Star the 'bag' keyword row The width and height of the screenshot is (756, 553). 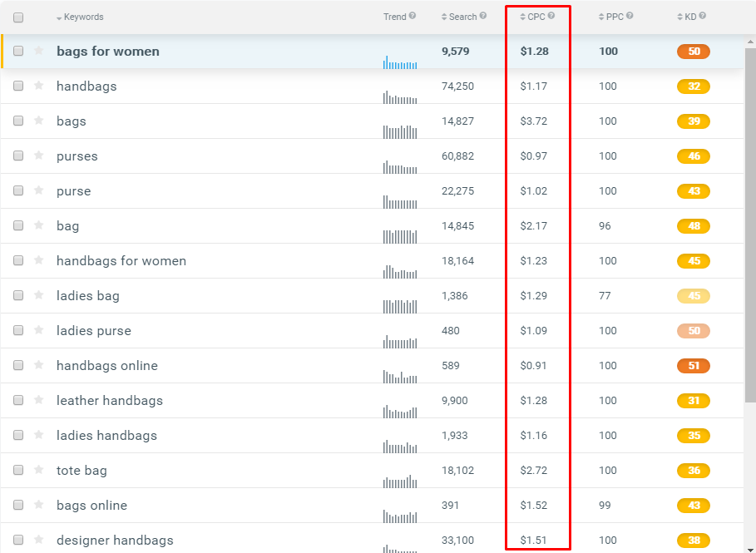tap(39, 225)
